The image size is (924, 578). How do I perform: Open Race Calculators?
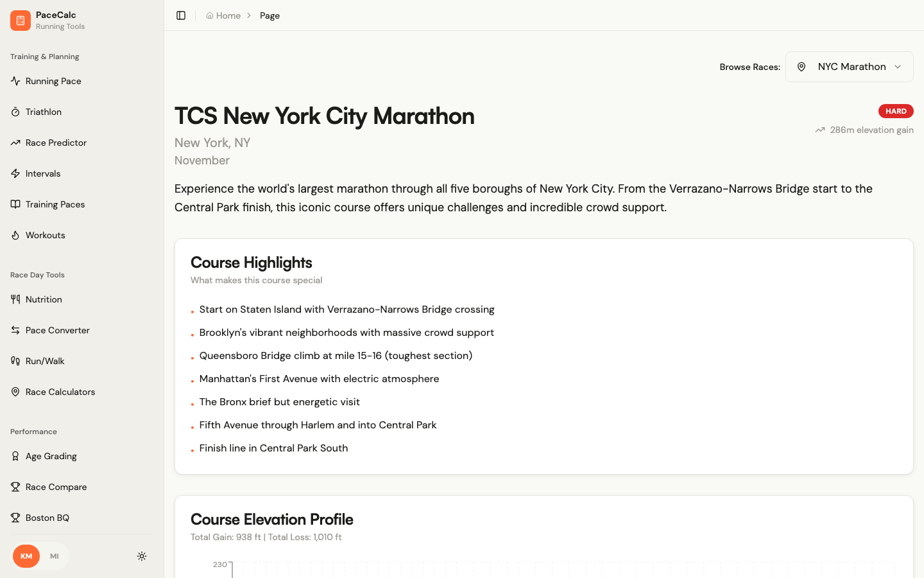click(81, 392)
